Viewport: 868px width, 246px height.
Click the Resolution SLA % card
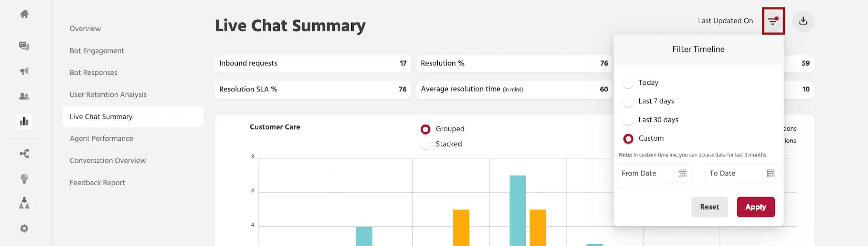pyautogui.click(x=313, y=90)
